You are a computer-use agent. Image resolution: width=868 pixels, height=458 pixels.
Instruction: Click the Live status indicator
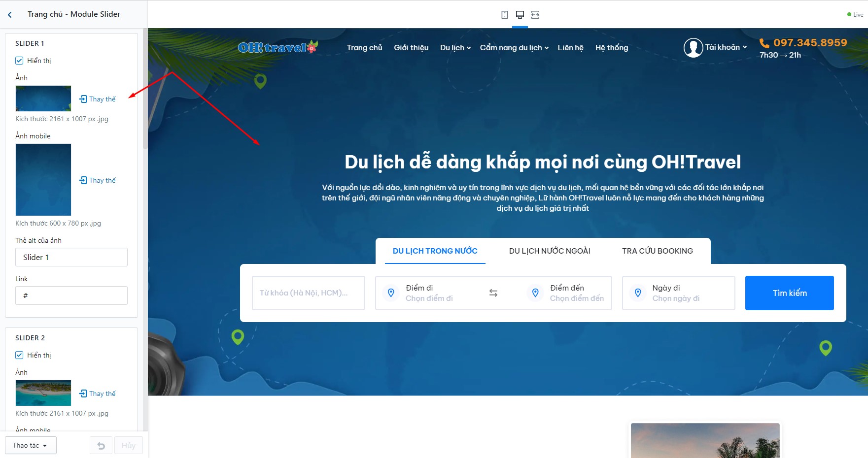[855, 15]
